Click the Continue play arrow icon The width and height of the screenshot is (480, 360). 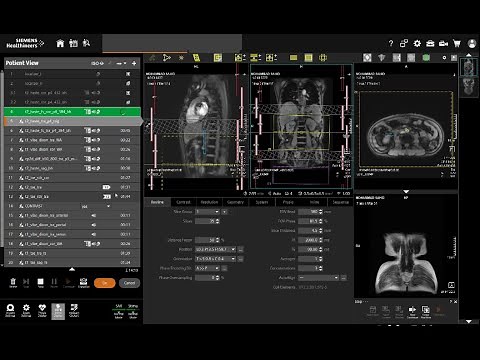pyautogui.click(x=68, y=283)
